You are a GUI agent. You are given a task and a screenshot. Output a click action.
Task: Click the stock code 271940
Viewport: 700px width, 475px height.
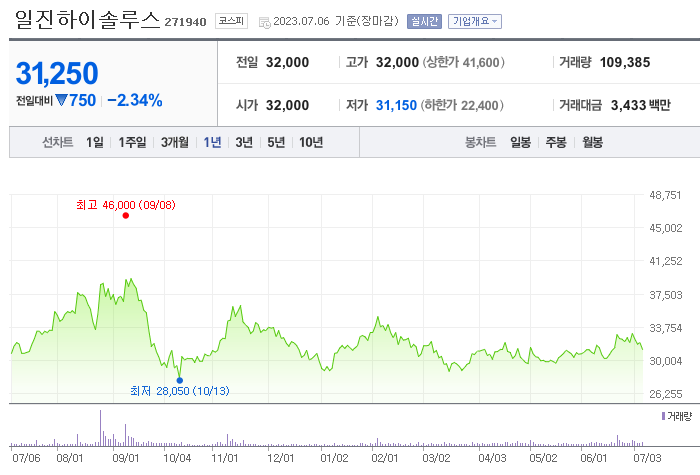[185, 22]
